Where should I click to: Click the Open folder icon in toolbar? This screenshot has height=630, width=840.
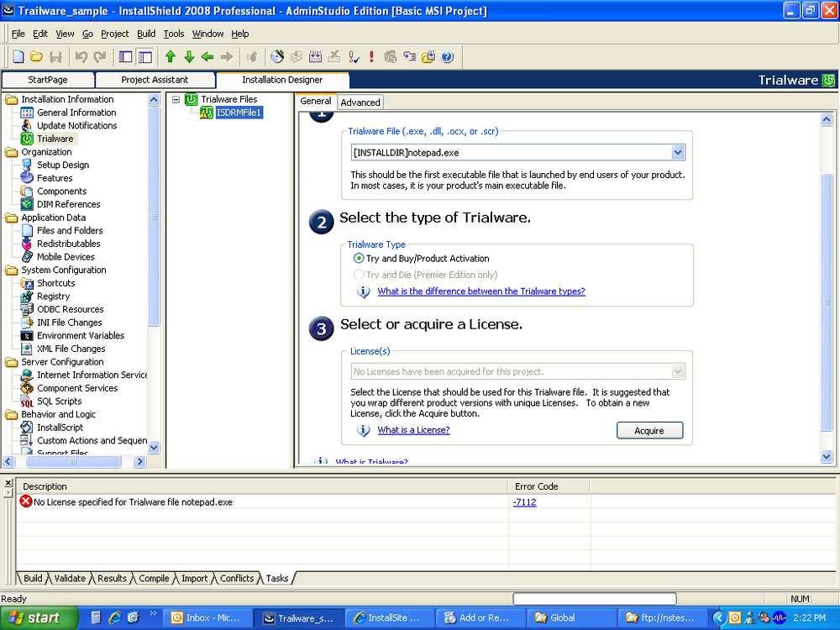37,57
